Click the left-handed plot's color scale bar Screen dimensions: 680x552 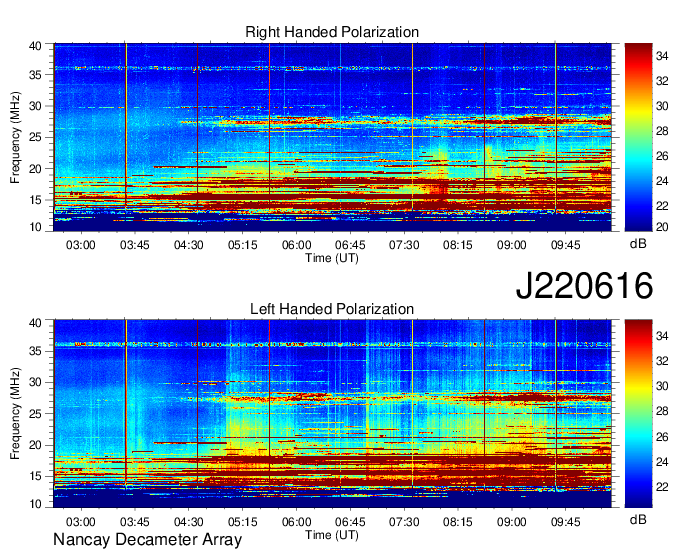click(x=638, y=414)
